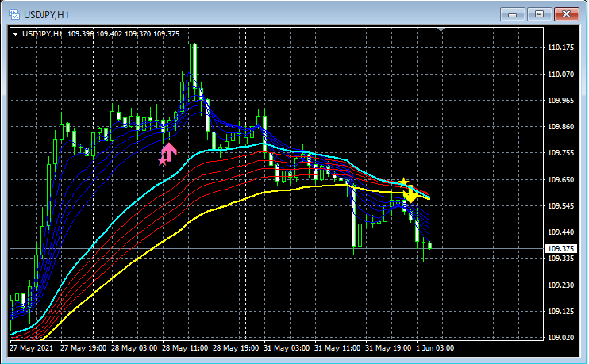Click the current price label 109.375
The width and height of the screenshot is (589, 364).
(x=560, y=248)
